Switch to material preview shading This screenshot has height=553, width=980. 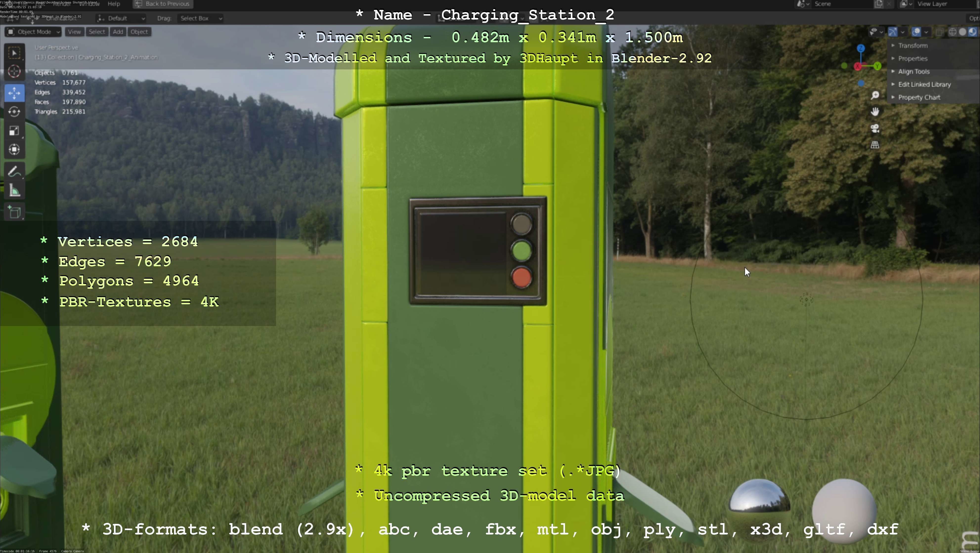pos(972,32)
